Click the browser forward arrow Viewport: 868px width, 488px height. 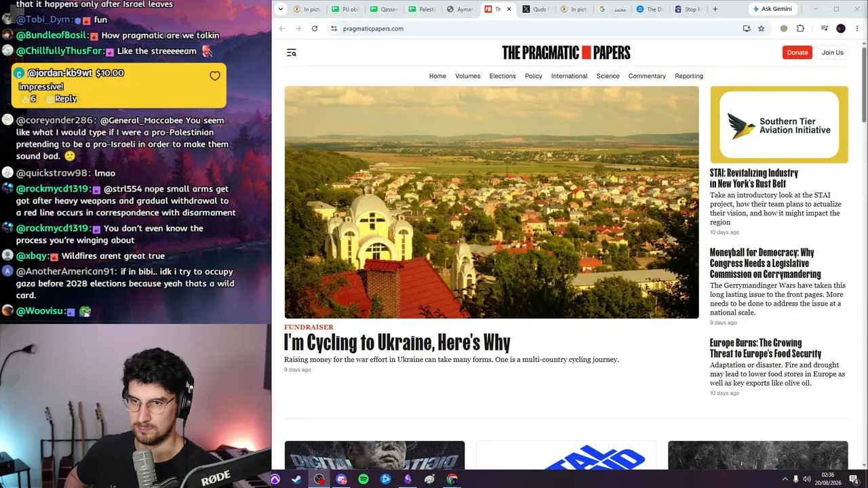298,28
